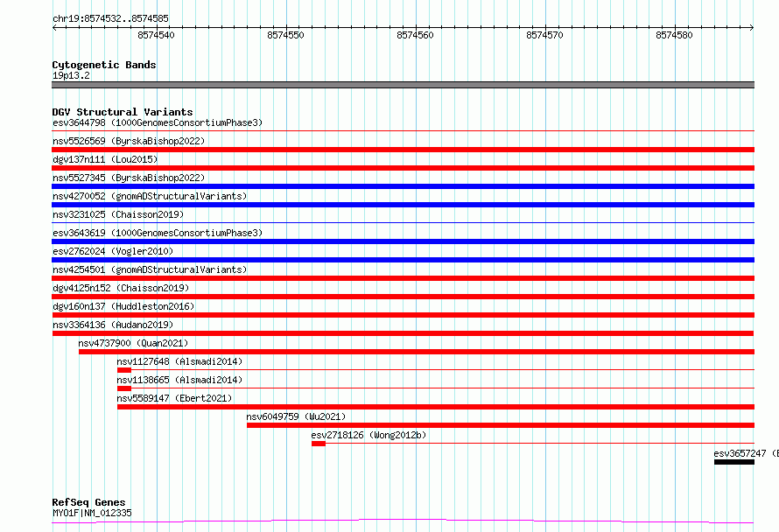Click esv3643619 1000GenomesConsortiumPhase3 label
This screenshot has width=779, height=532.
158,233
